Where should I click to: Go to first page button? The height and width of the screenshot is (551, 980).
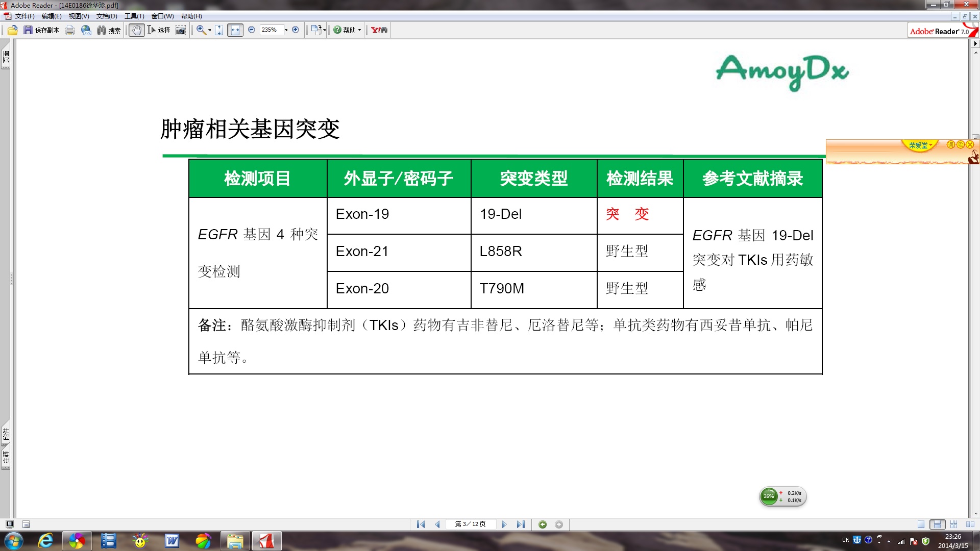(421, 524)
